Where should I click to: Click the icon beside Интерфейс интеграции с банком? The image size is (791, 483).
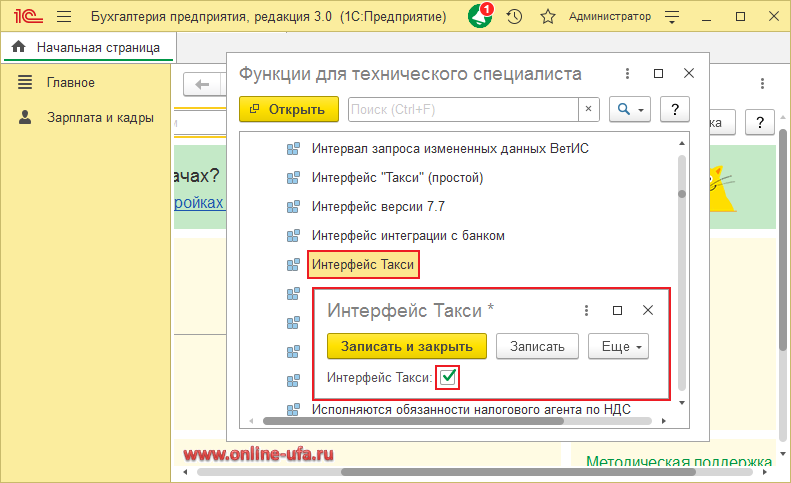(293, 236)
